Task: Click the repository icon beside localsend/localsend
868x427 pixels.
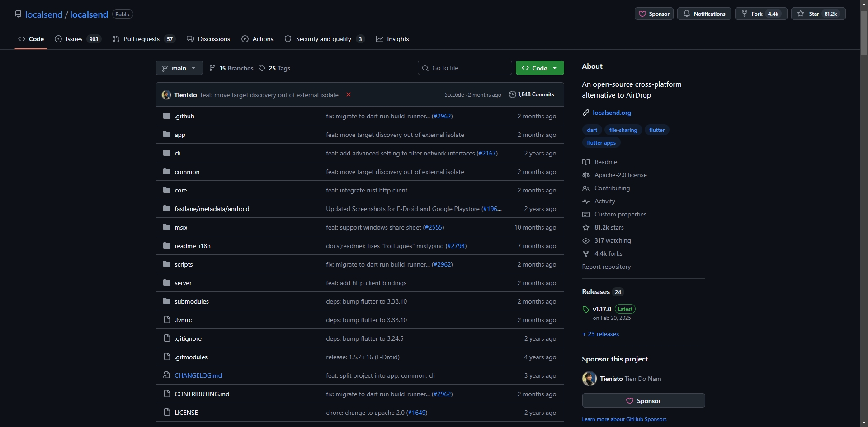Action: click(18, 14)
